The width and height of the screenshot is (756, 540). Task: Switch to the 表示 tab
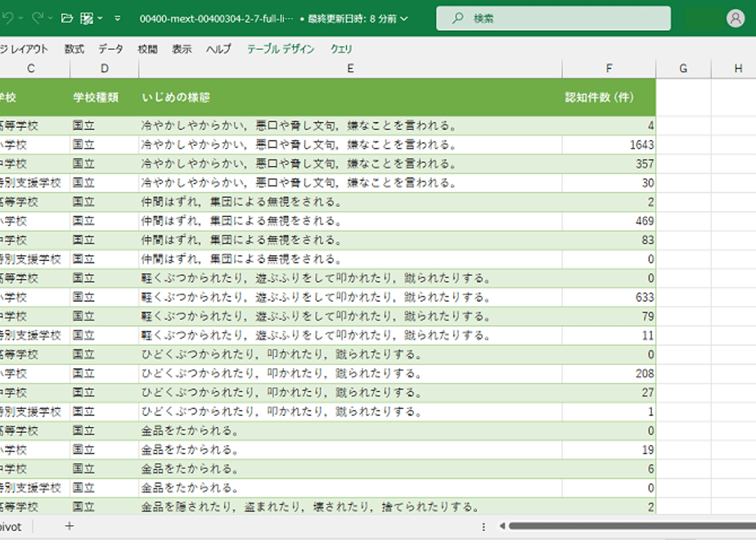[182, 49]
